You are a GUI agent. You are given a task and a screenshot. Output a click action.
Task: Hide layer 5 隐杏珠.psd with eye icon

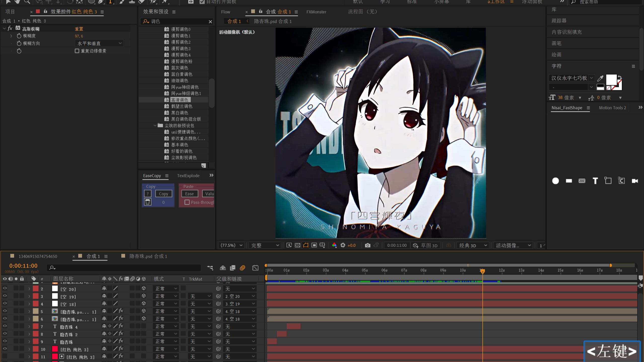tap(5, 311)
